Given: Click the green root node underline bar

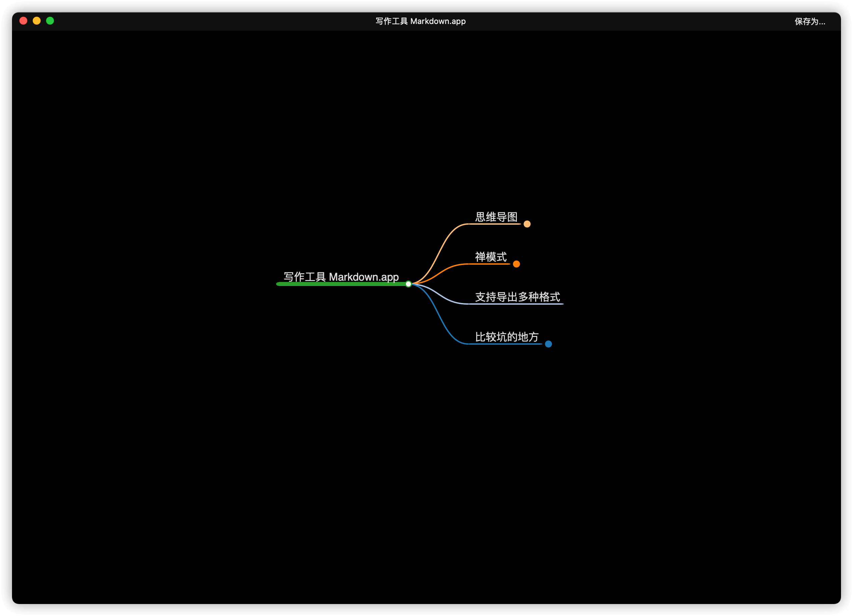Looking at the screenshot, I should [338, 284].
